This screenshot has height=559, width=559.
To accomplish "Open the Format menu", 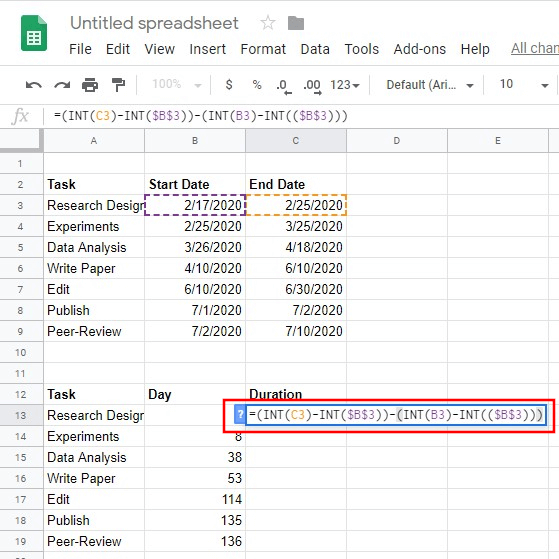I will pyautogui.click(x=263, y=49).
